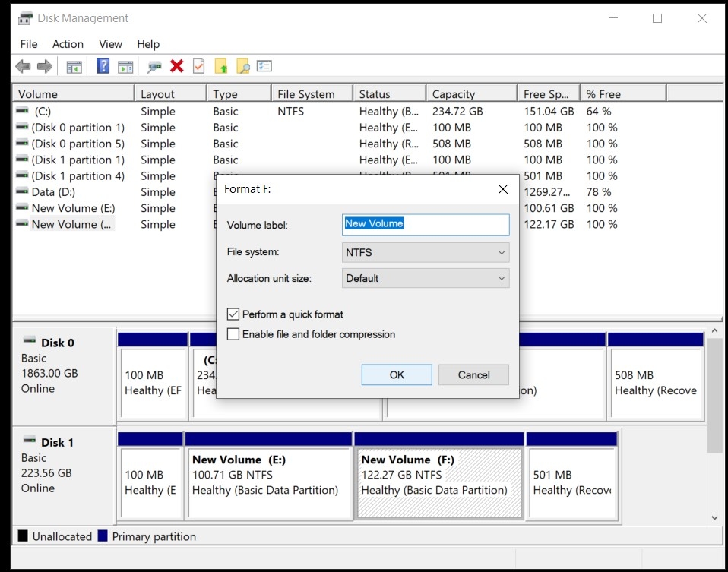728x572 pixels.
Task: Toggle the Show/Hide Action Pane icon
Action: 125,67
